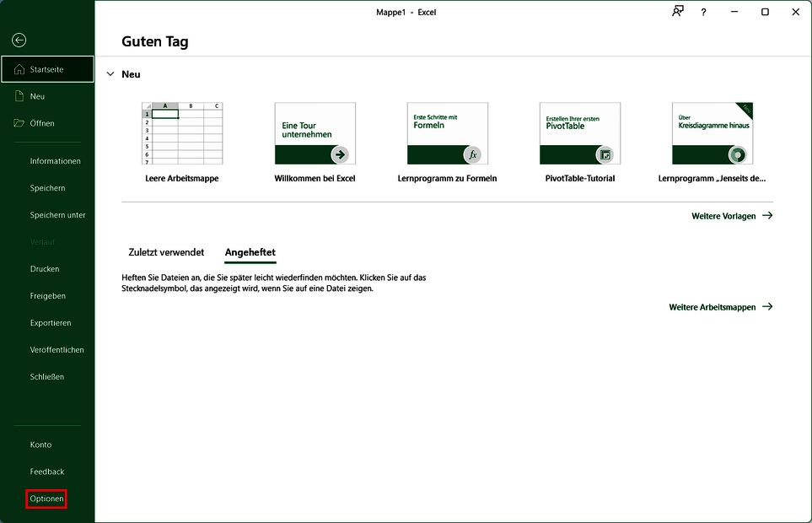Click the Willkommen bei Excel label

point(315,178)
